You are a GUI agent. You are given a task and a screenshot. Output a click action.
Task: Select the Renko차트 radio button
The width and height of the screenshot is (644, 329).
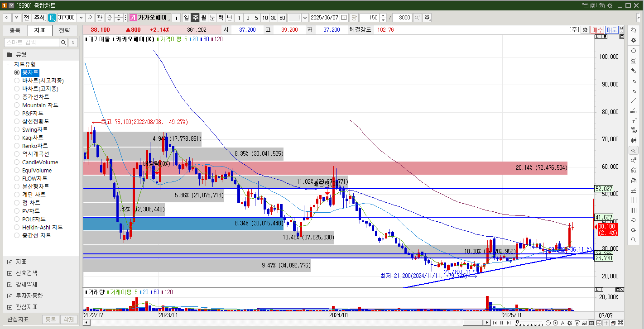tap(17, 146)
